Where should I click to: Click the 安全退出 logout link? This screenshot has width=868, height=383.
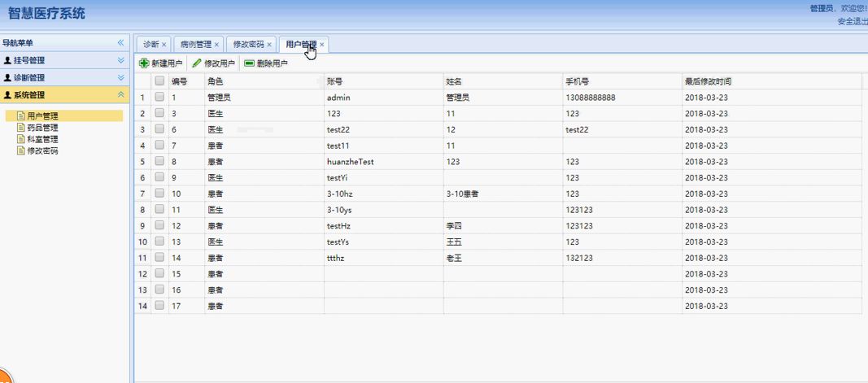(x=853, y=22)
